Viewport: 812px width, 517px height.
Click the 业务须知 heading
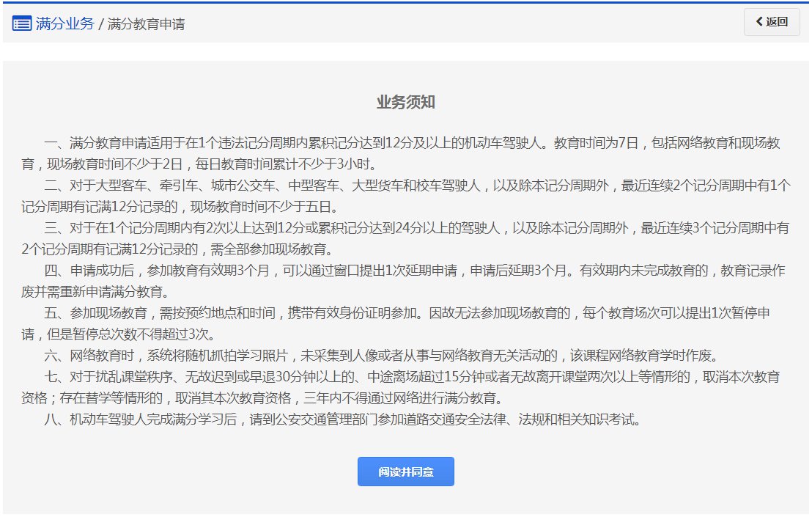(x=405, y=103)
